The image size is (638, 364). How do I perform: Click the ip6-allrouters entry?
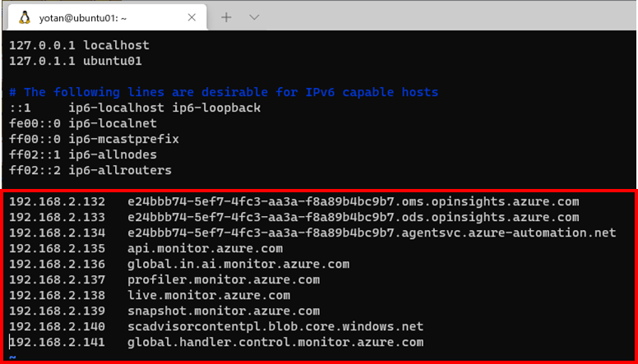tap(120, 170)
